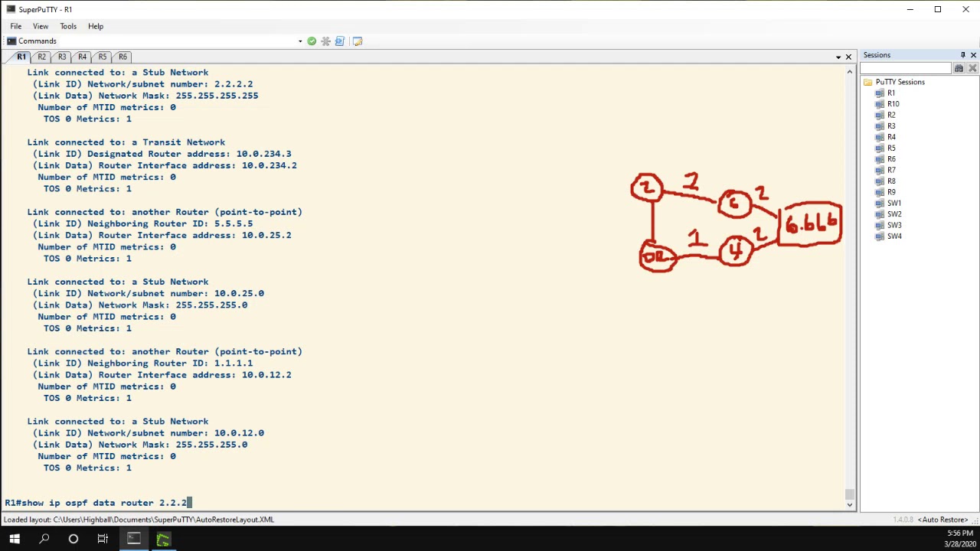Click the gray asterisk mask icon in Commands toolbar
This screenshot has width=980, height=551.
(325, 41)
